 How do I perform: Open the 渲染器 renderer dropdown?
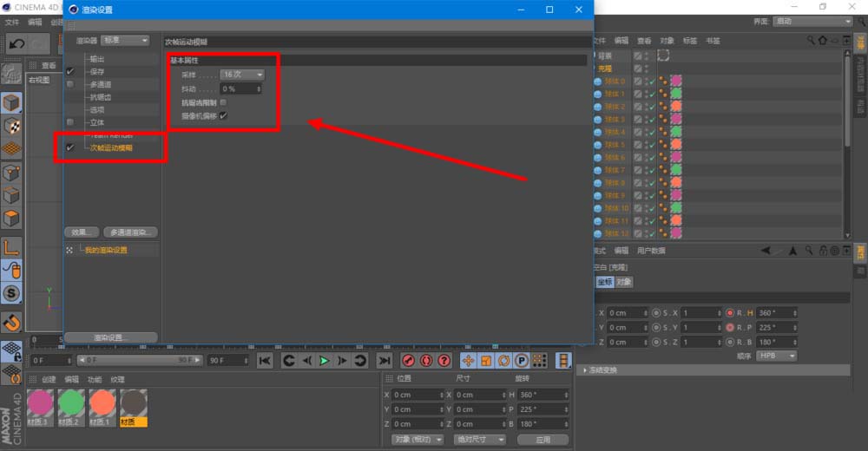(x=126, y=41)
